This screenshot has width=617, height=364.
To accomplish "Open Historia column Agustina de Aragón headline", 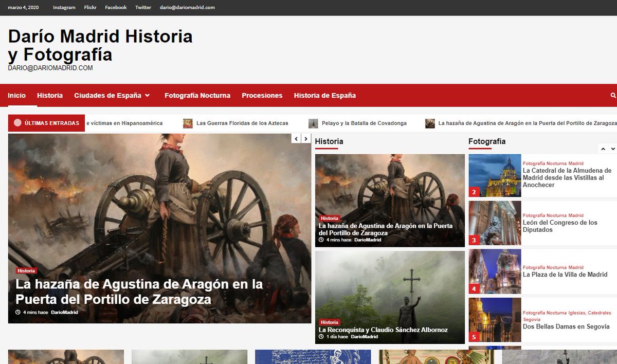I will (386, 229).
